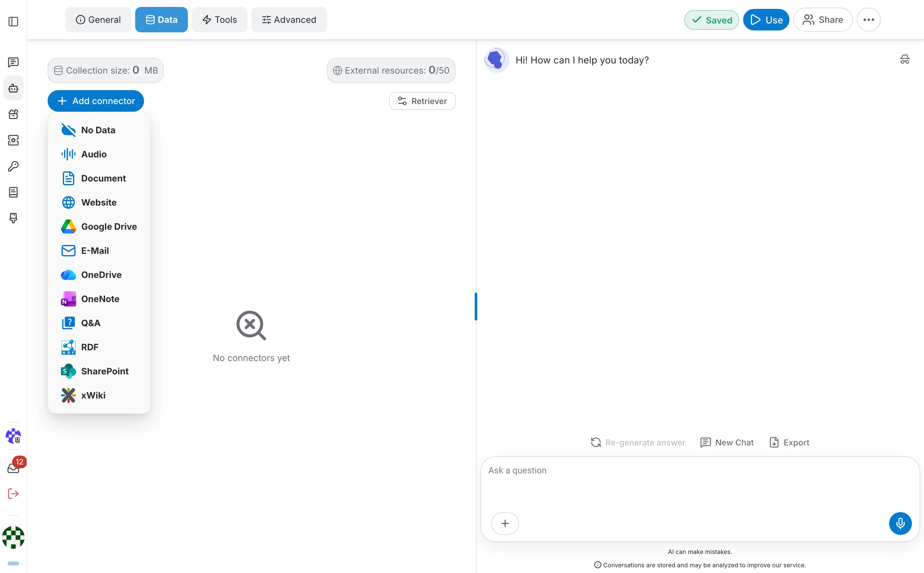Select the Document connector
Image resolution: width=924 pixels, height=573 pixels.
[x=99, y=178]
